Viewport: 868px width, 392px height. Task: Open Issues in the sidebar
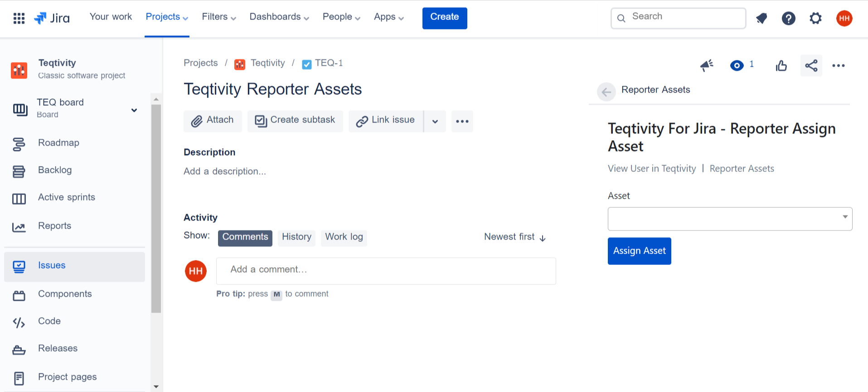pyautogui.click(x=74, y=267)
